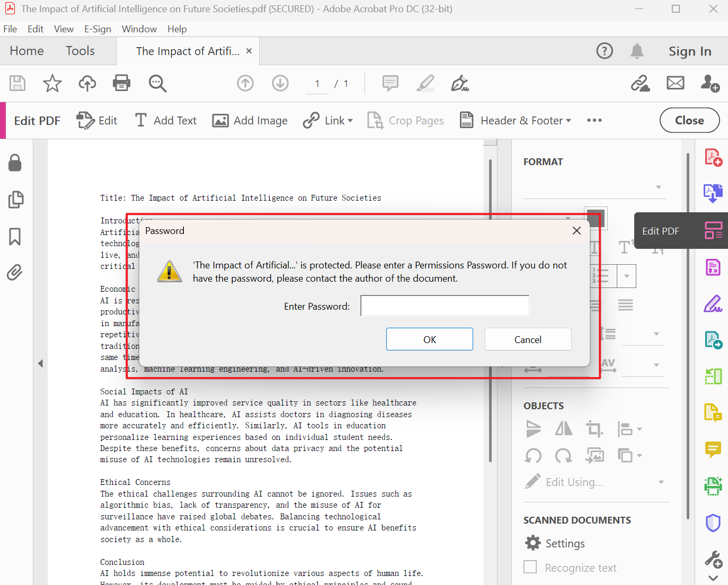This screenshot has width=728, height=585.
Task: Close the document tab
Action: (x=249, y=51)
